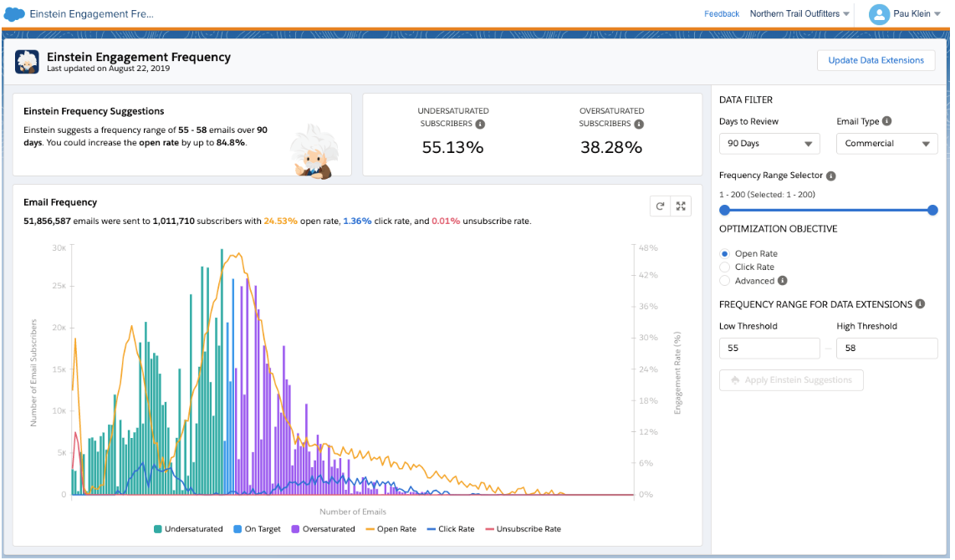Screen dimensions: 955x560
Task: Click the Frequency Range for Data Extensions info icon
Action: tap(921, 304)
